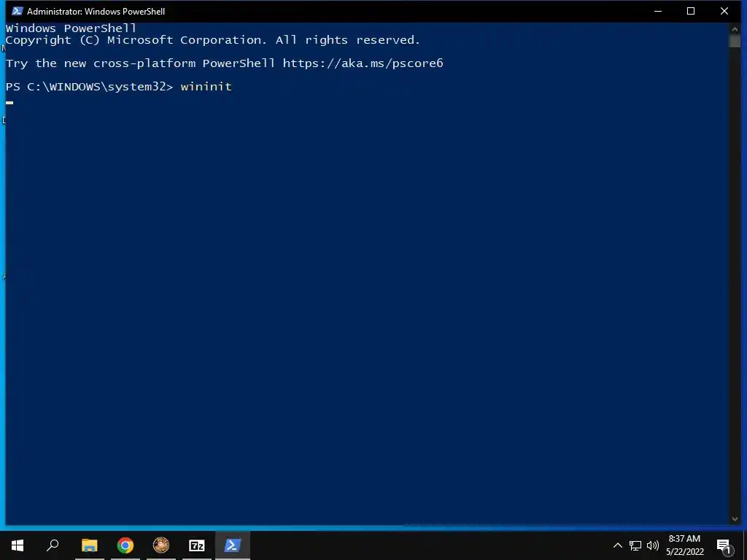Open the network status tray icon
The image size is (747, 560).
coord(635,545)
